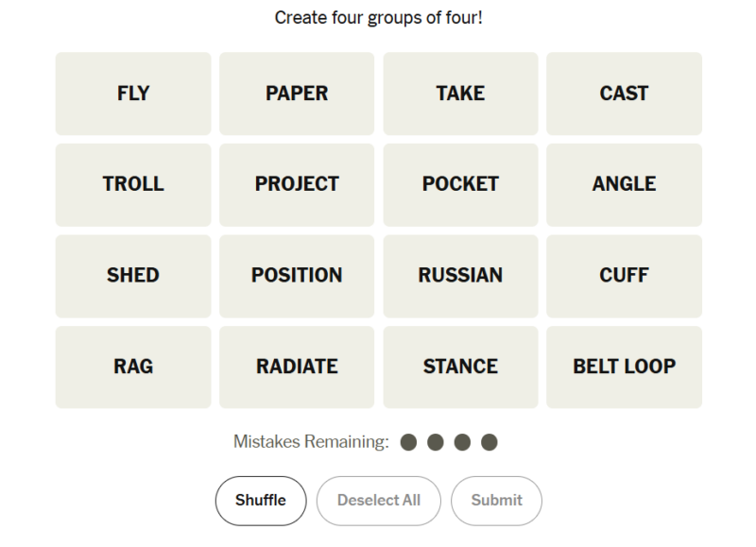Click the RAG tile
Screen dimensions: 756x547
tap(133, 367)
